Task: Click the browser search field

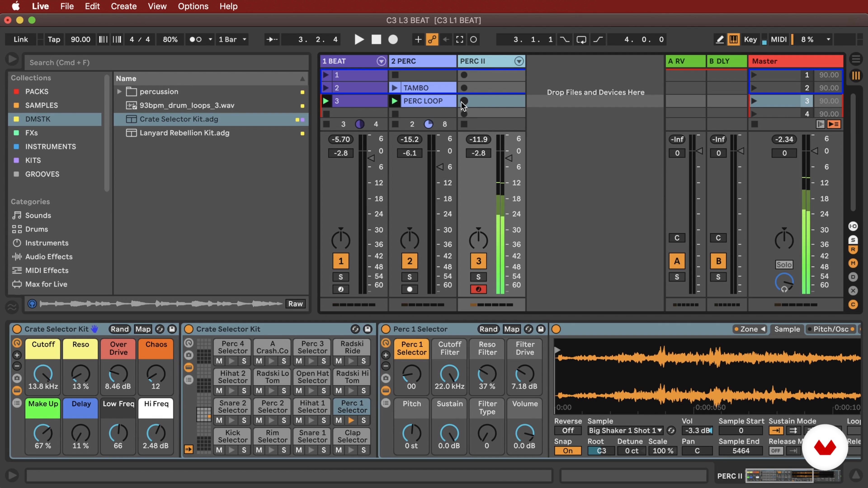Action: (167, 62)
